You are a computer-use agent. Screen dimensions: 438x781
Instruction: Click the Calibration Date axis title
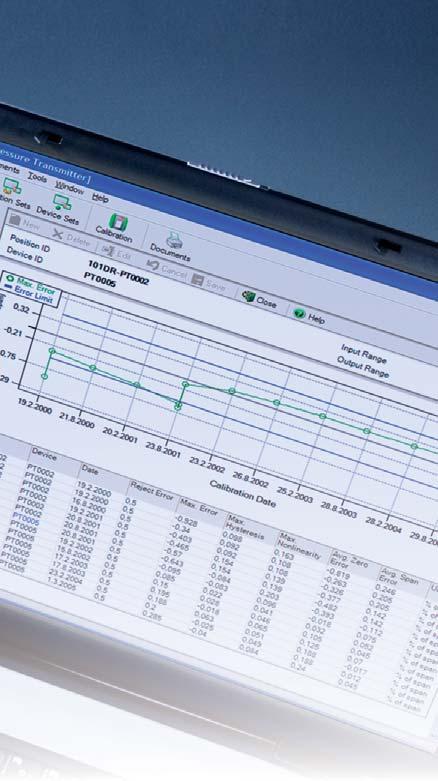[243, 493]
